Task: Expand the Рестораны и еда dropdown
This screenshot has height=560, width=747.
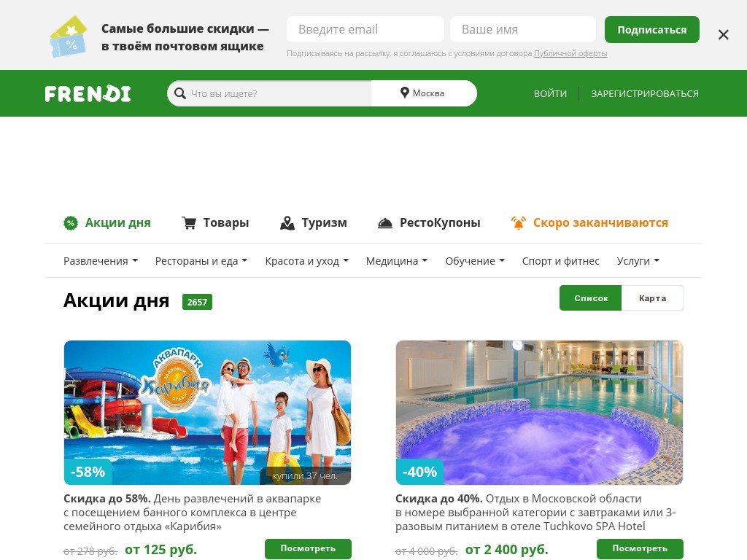Action: point(201,261)
